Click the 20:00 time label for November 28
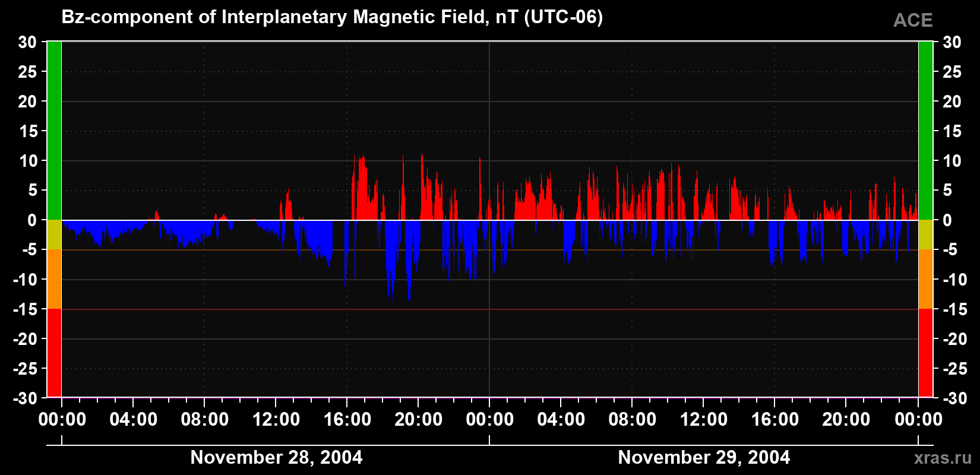This screenshot has width=980, height=475. [419, 420]
